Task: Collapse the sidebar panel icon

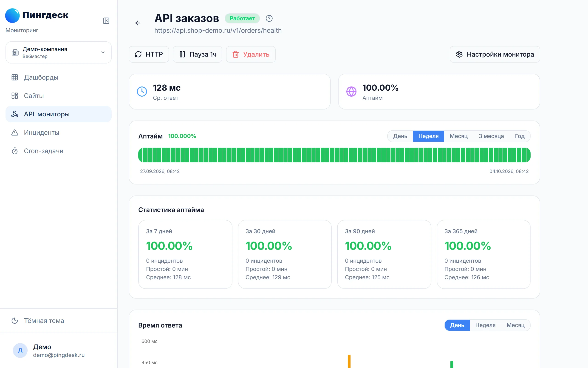Action: [106, 21]
